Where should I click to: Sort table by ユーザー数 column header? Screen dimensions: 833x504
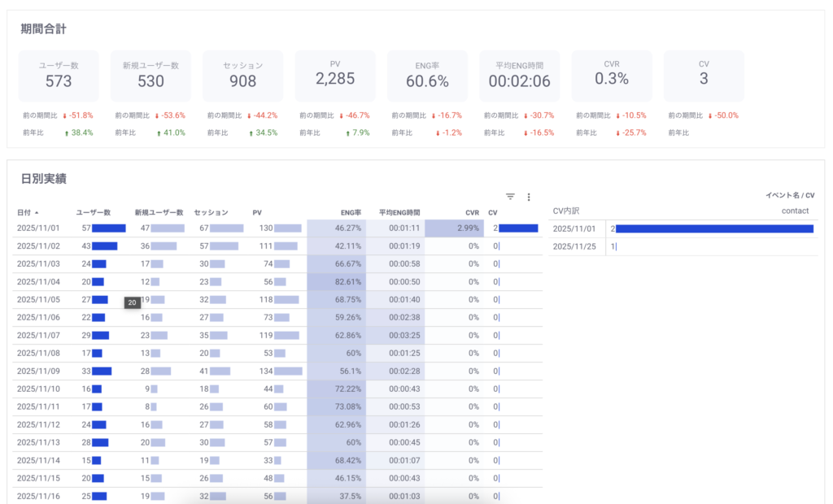click(x=93, y=212)
